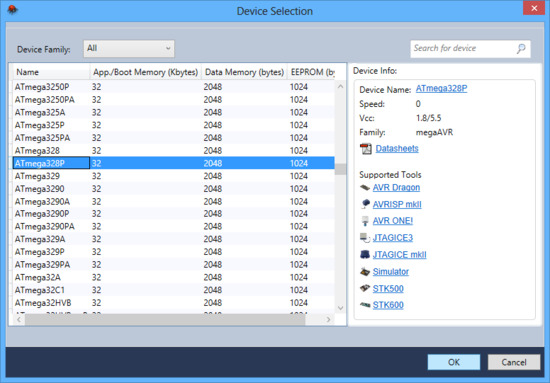550x383 pixels.
Task: Click the AVR Dragon tool icon
Action: click(365, 188)
